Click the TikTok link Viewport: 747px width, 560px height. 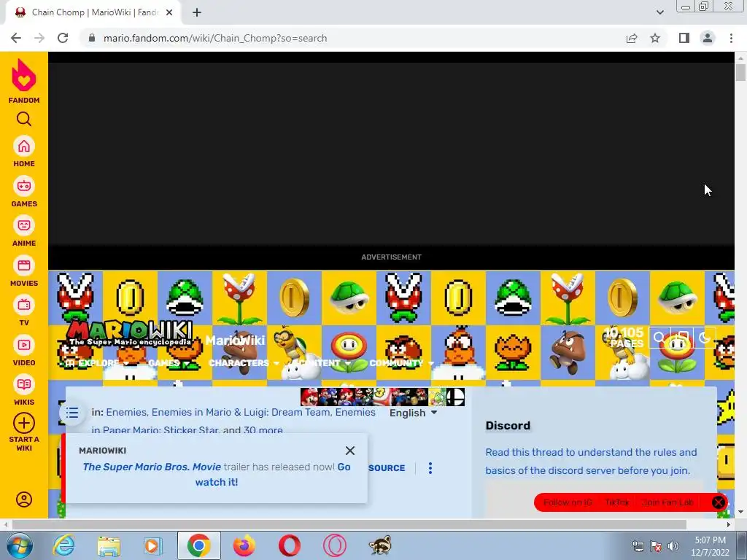tap(617, 502)
